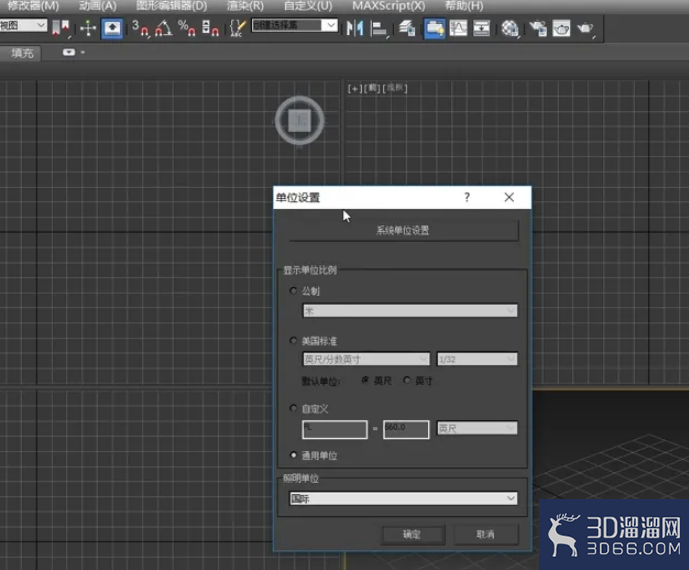Open Edit Named Selection Sets icon
Image resolution: width=689 pixels, height=570 pixels.
pyautogui.click(x=238, y=28)
